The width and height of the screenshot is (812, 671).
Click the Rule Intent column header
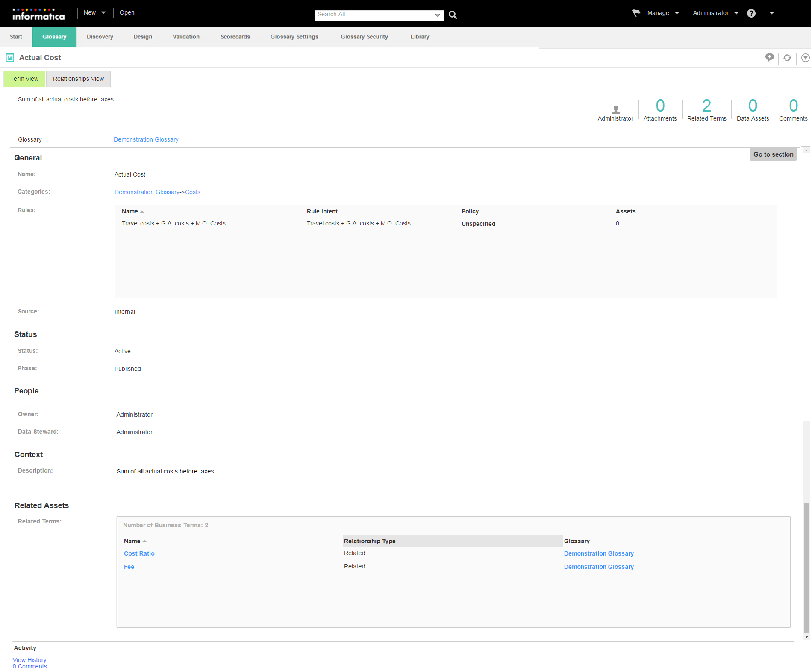tap(322, 212)
